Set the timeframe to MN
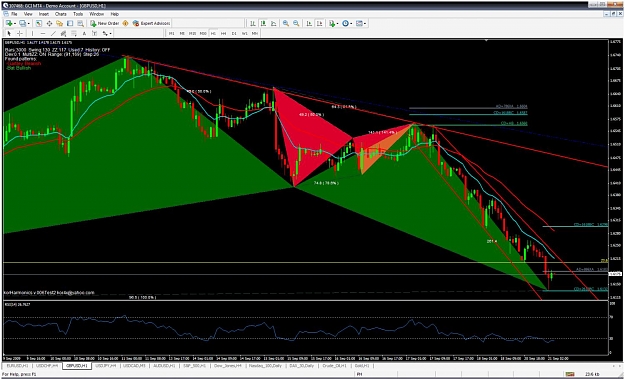The image size is (625, 379). tap(255, 33)
